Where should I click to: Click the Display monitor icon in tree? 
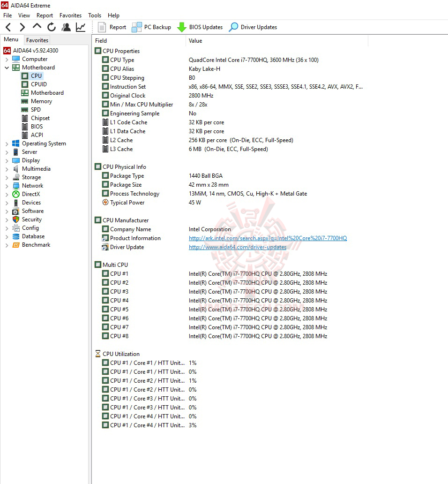[x=16, y=160]
